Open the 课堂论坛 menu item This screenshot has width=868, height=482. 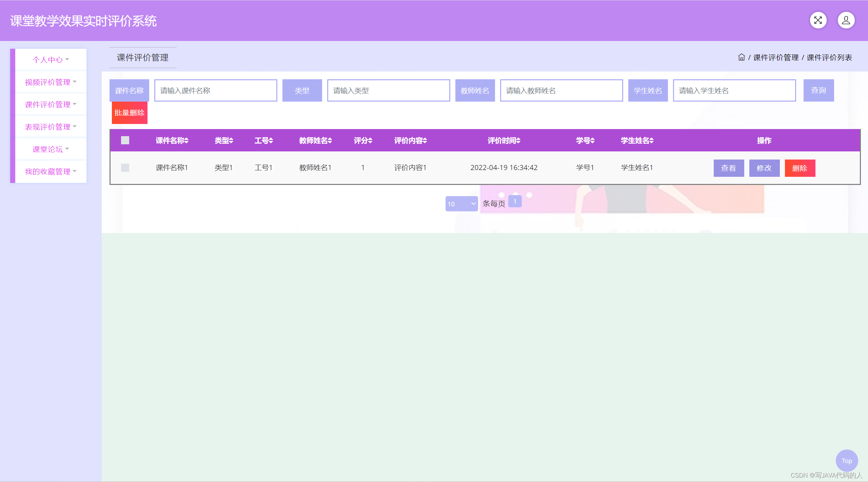[51, 149]
